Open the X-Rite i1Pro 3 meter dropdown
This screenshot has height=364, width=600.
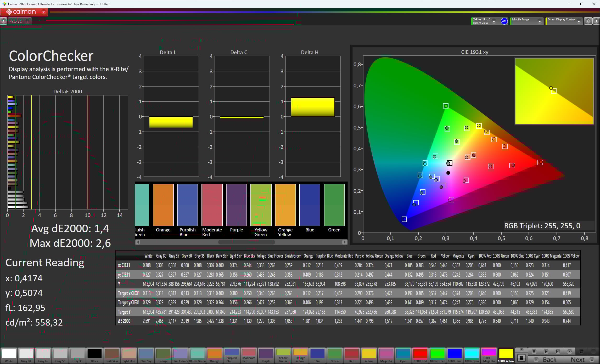tap(494, 21)
